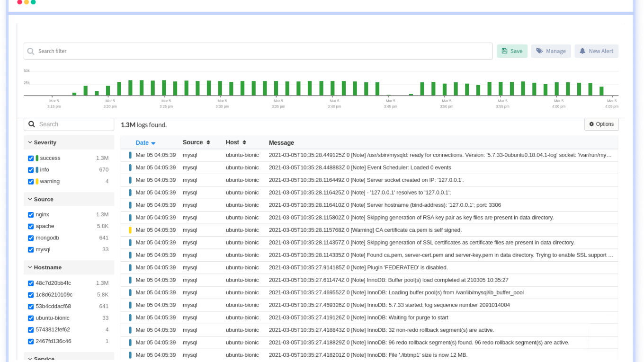Uncheck the nginx source checkbox
This screenshot has height=362, width=644.
(x=31, y=215)
